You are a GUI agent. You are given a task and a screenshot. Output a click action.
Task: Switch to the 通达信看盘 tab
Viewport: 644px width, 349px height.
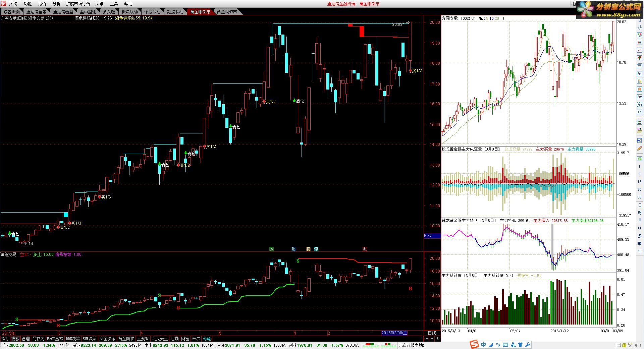click(x=63, y=12)
